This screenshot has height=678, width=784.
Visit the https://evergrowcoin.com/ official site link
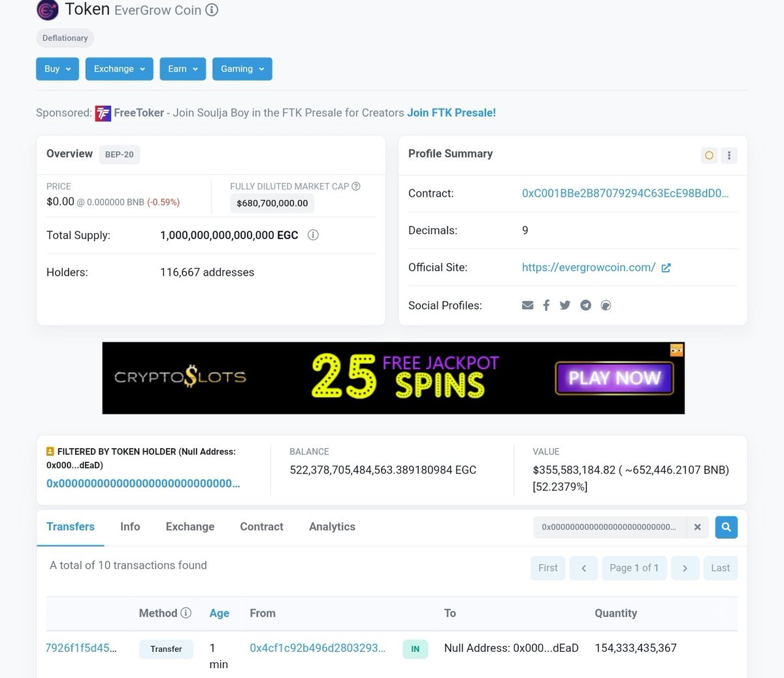[x=589, y=267]
